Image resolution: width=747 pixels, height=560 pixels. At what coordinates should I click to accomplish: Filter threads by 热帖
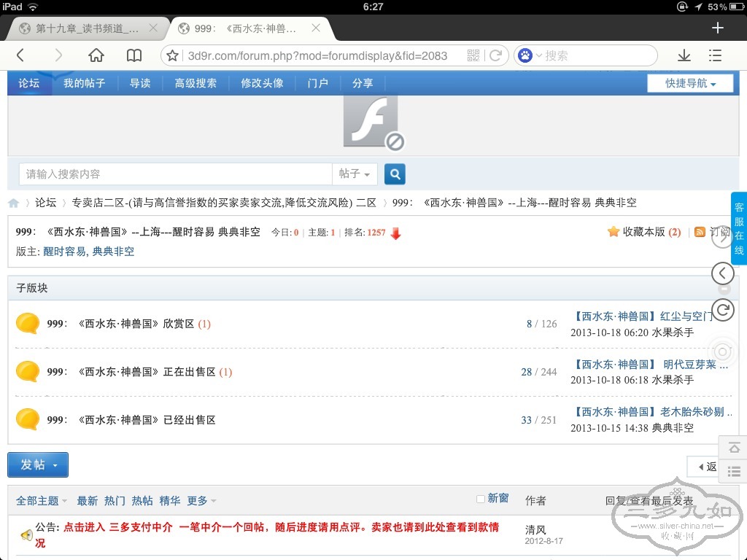142,501
